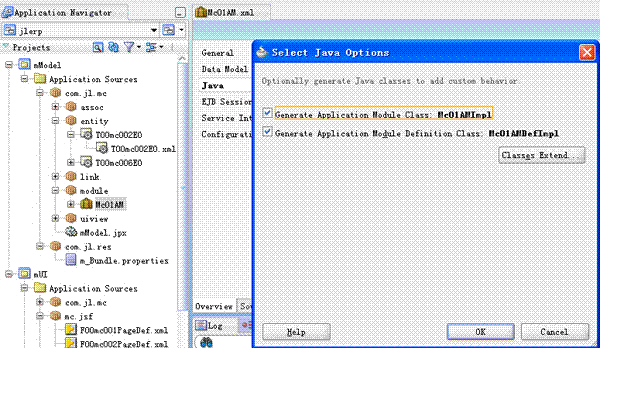Expand the assoc package node
Screen dimensions: 640x400
click(x=56, y=107)
